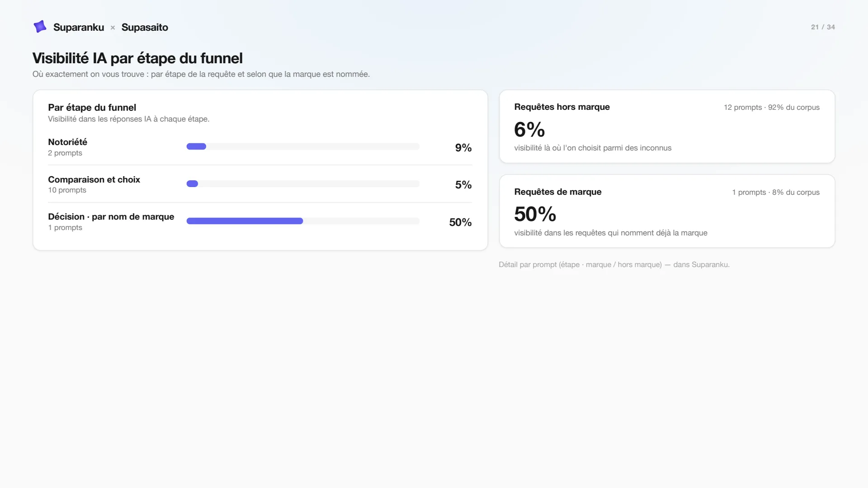Select the Comparaison et choix label
The width and height of the screenshot is (868, 488).
coord(94,179)
